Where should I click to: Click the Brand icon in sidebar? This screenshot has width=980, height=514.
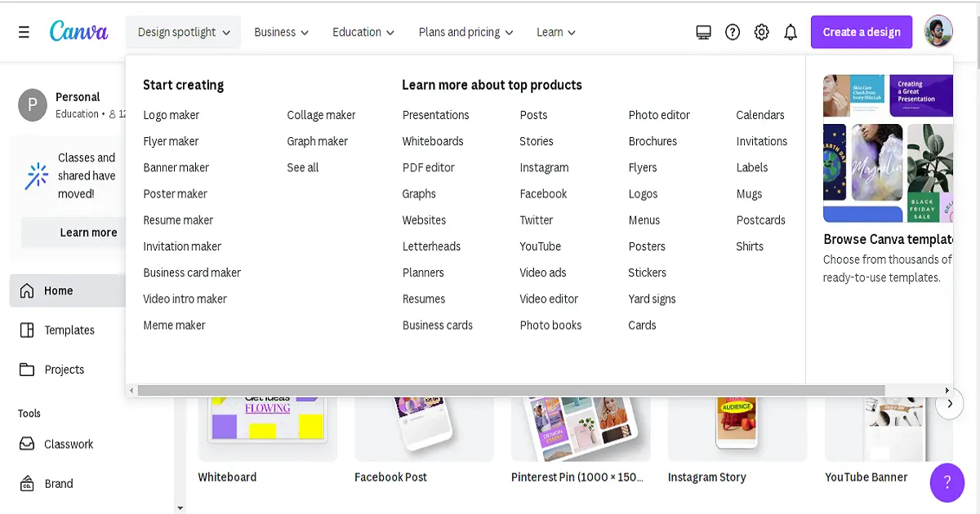[x=27, y=483]
